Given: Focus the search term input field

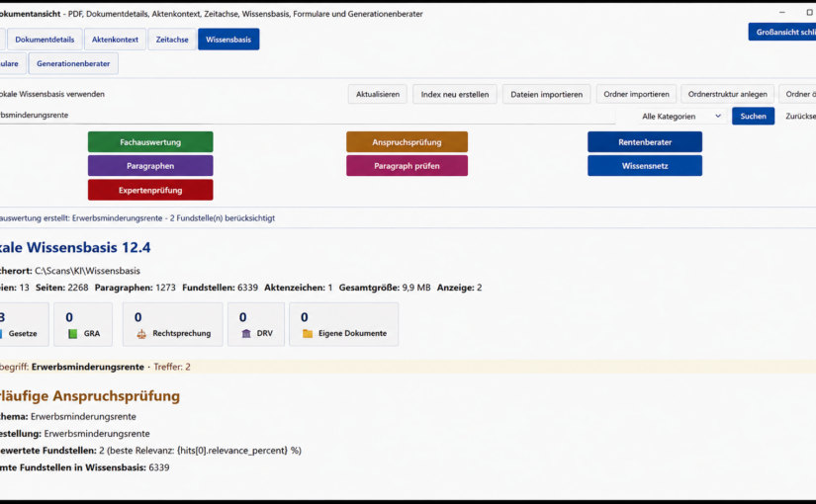Looking at the screenshot, I should (307, 115).
